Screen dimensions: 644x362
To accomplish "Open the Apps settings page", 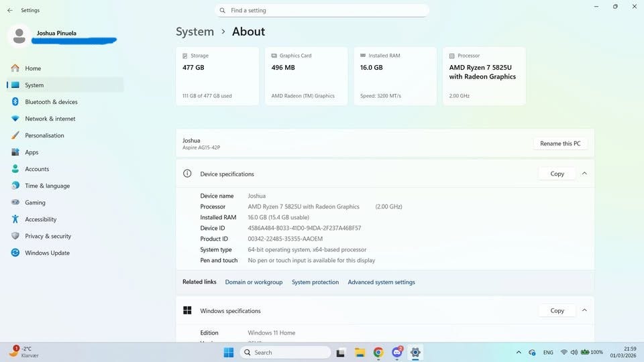I will click(x=65, y=152).
